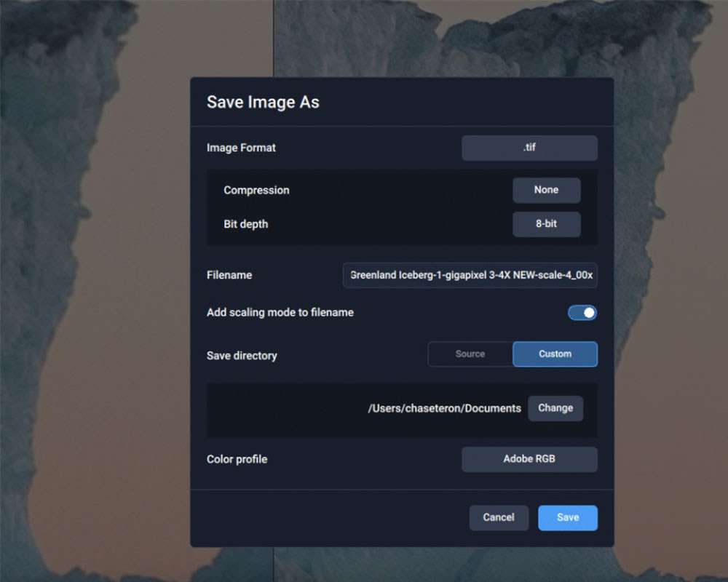This screenshot has height=582, width=728.
Task: Click the /Users/chaseteron/Documents path text
Action: (x=444, y=408)
